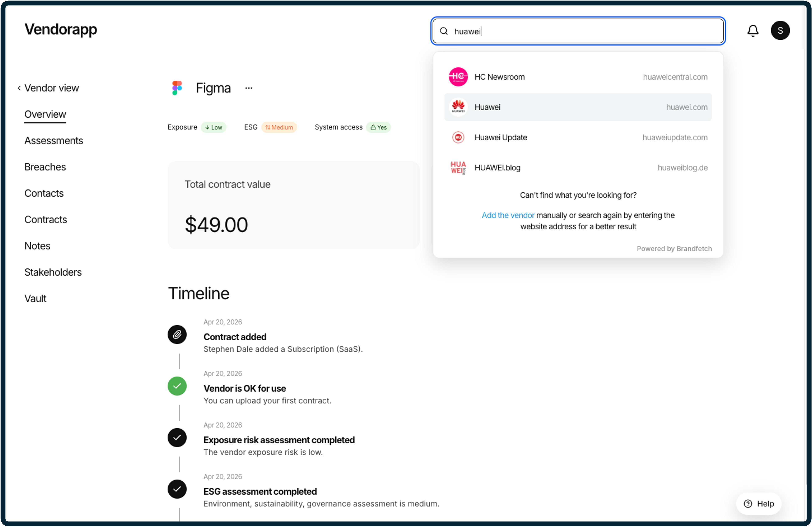Click the Exposure Low badge
812x527 pixels.
click(214, 127)
